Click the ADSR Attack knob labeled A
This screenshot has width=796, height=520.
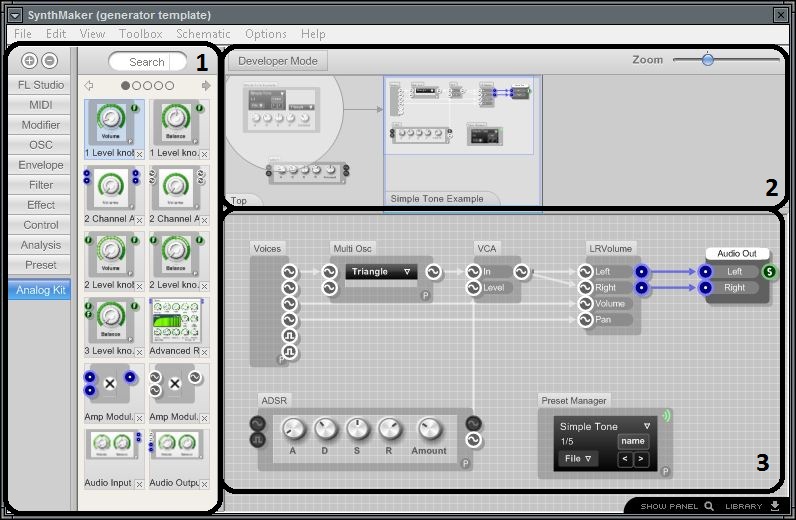(x=293, y=430)
